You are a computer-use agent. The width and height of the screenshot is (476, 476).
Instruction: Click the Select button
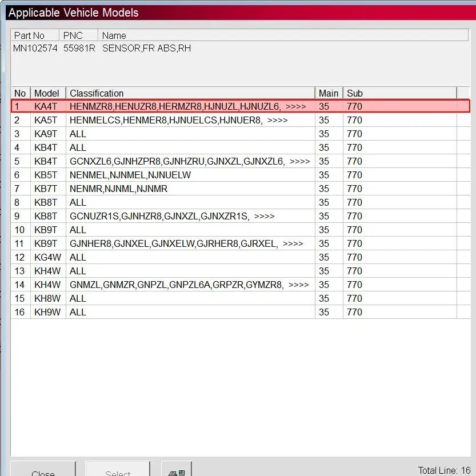click(x=118, y=469)
